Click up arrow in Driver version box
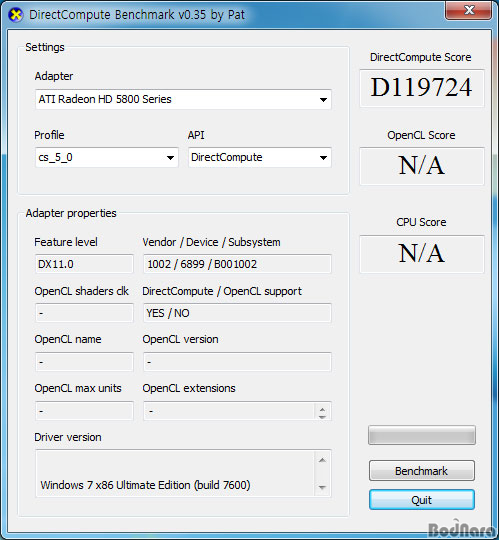The image size is (499, 540). click(x=322, y=460)
